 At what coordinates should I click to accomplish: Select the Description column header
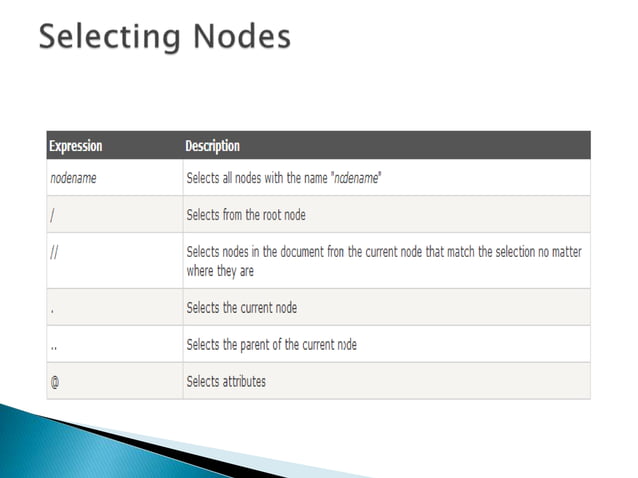point(213,146)
